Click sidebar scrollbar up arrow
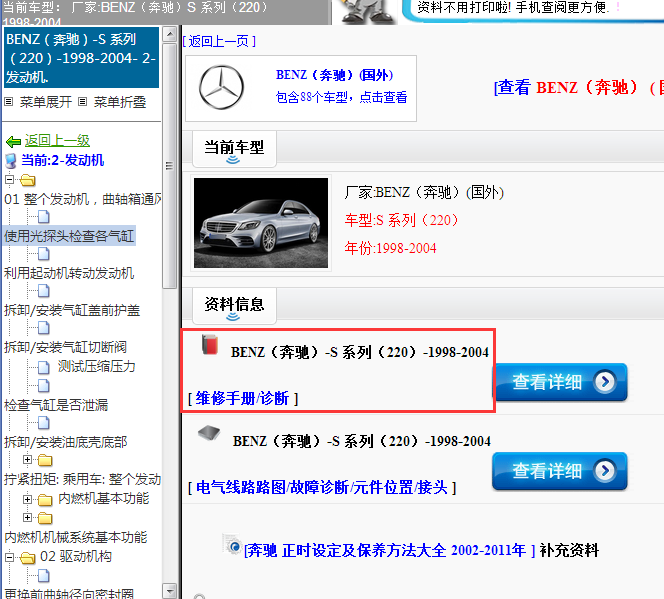Viewport: 664px width, 599px height. [169, 34]
